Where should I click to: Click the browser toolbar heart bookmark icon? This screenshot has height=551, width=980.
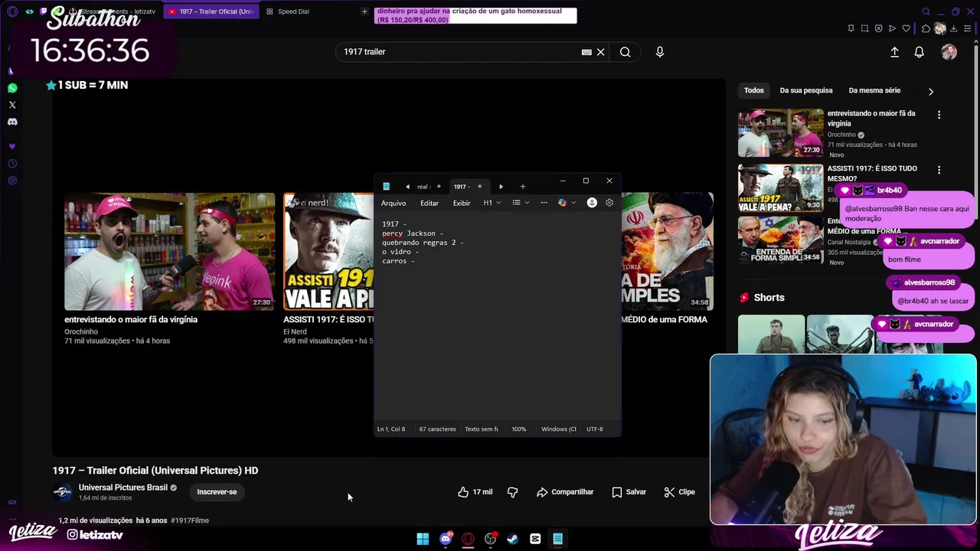[906, 28]
